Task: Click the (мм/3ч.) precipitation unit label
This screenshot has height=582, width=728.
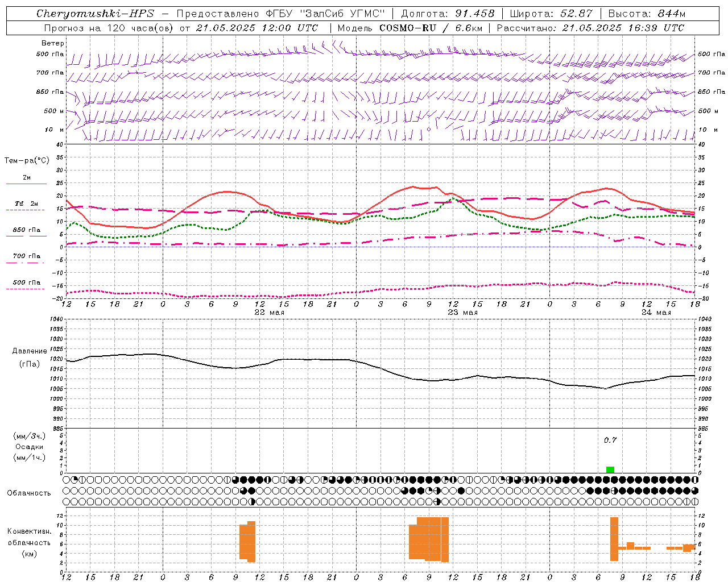Action: click(30, 436)
